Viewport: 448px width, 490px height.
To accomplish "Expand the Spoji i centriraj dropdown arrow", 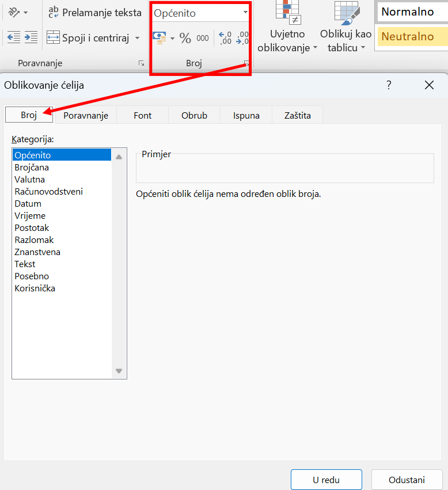I will click(137, 39).
